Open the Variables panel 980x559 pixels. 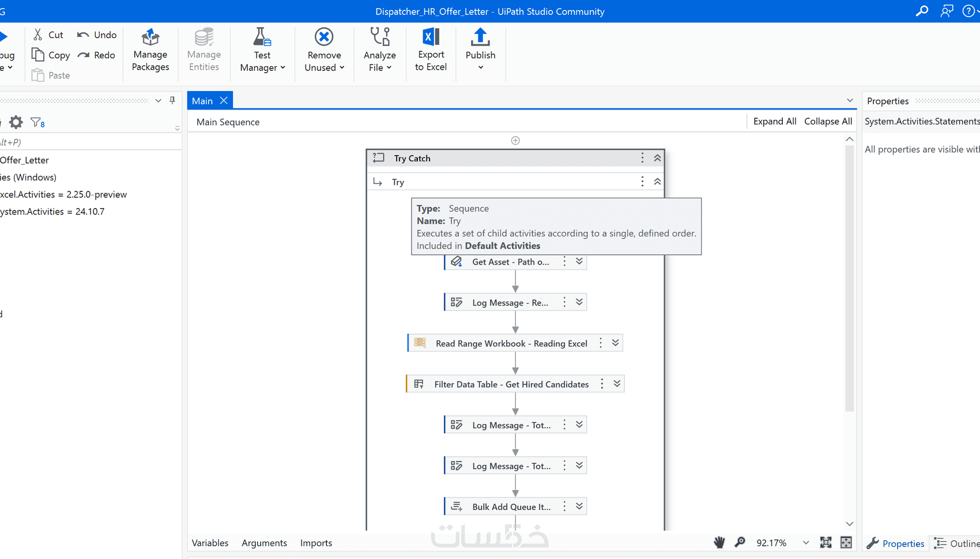[210, 543]
